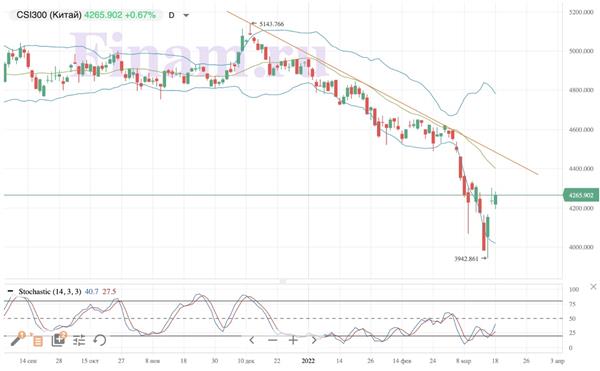Click the 4400.000 price axis label
The height and width of the screenshot is (371, 600).
[x=581, y=169]
